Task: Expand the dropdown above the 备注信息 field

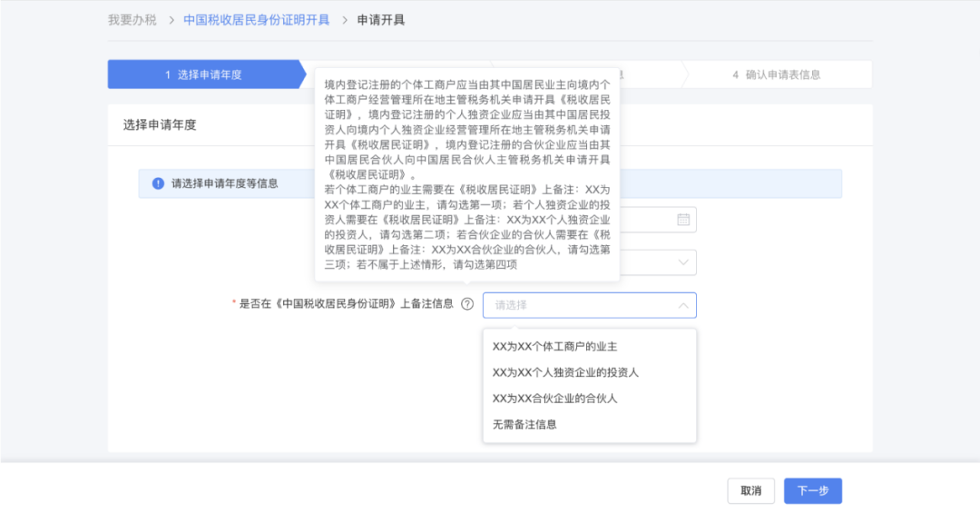Action: click(x=682, y=262)
